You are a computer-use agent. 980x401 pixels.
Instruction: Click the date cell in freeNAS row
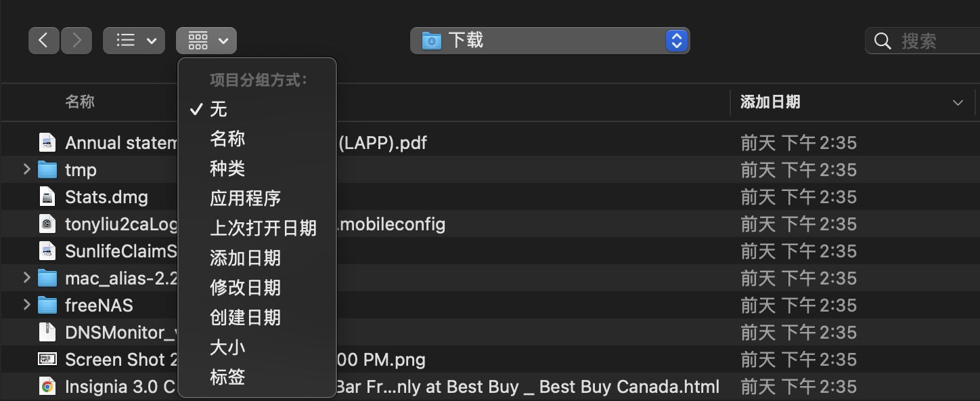799,305
